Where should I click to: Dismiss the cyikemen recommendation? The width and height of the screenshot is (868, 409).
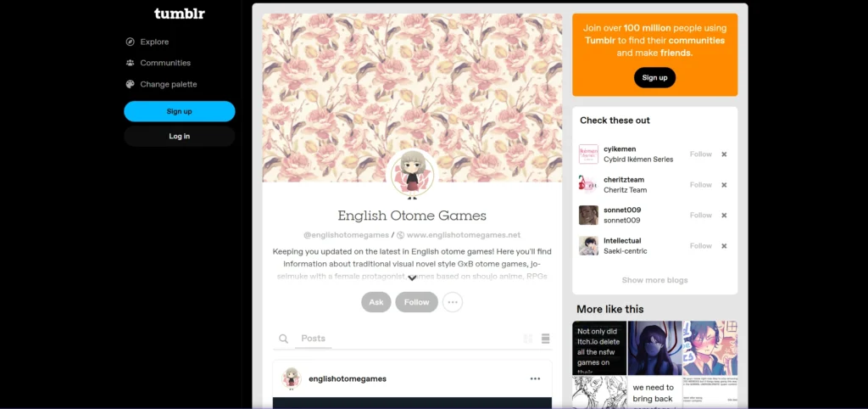[724, 154]
